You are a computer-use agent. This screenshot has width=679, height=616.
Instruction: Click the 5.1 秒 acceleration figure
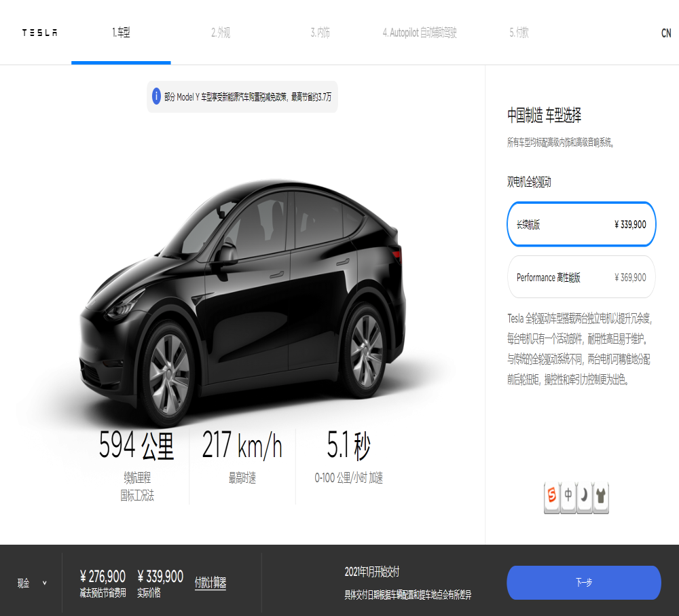348,445
